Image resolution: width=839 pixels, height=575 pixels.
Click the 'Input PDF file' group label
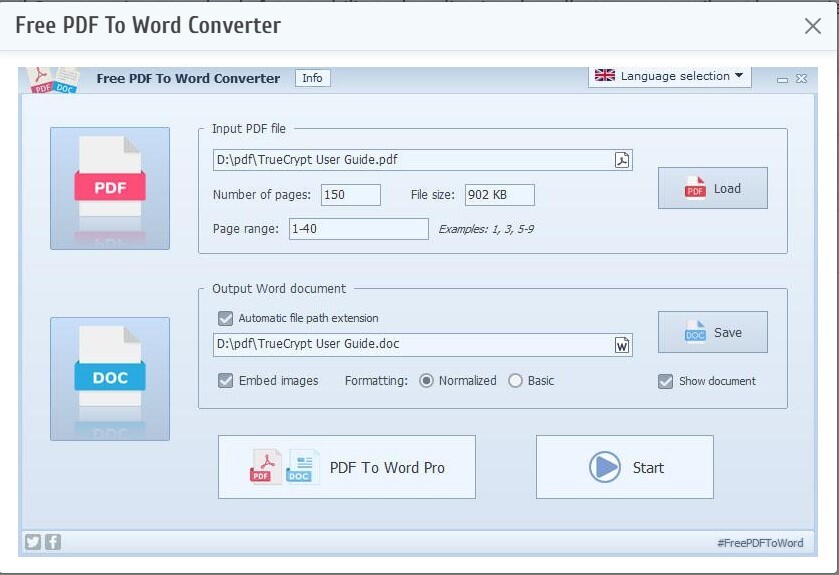click(x=249, y=129)
